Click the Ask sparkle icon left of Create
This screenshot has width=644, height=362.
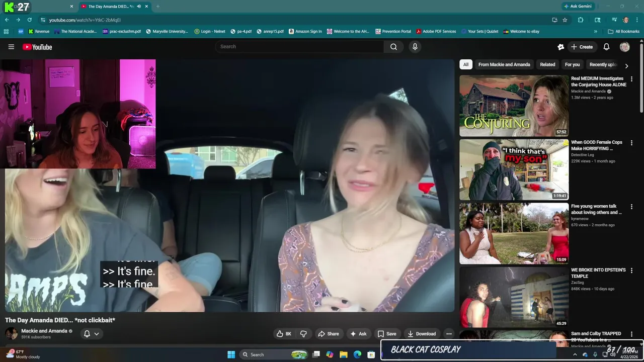click(560, 47)
